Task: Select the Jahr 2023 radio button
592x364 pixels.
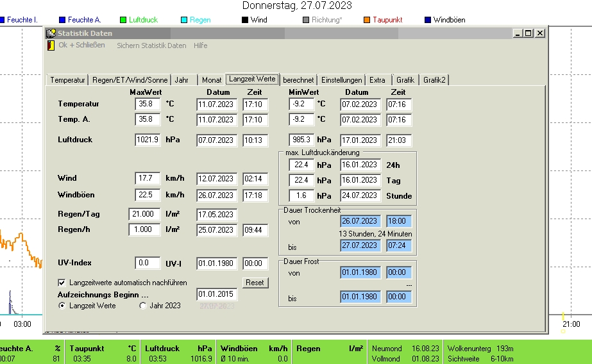Action: (x=143, y=306)
